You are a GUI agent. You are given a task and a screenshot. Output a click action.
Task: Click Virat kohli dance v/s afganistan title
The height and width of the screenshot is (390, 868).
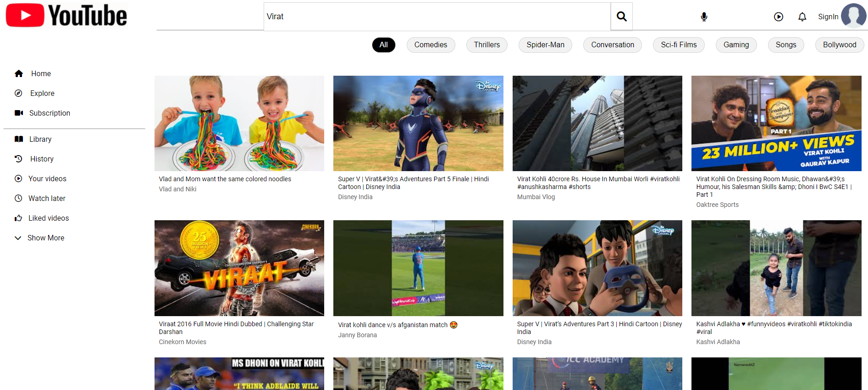click(x=398, y=325)
